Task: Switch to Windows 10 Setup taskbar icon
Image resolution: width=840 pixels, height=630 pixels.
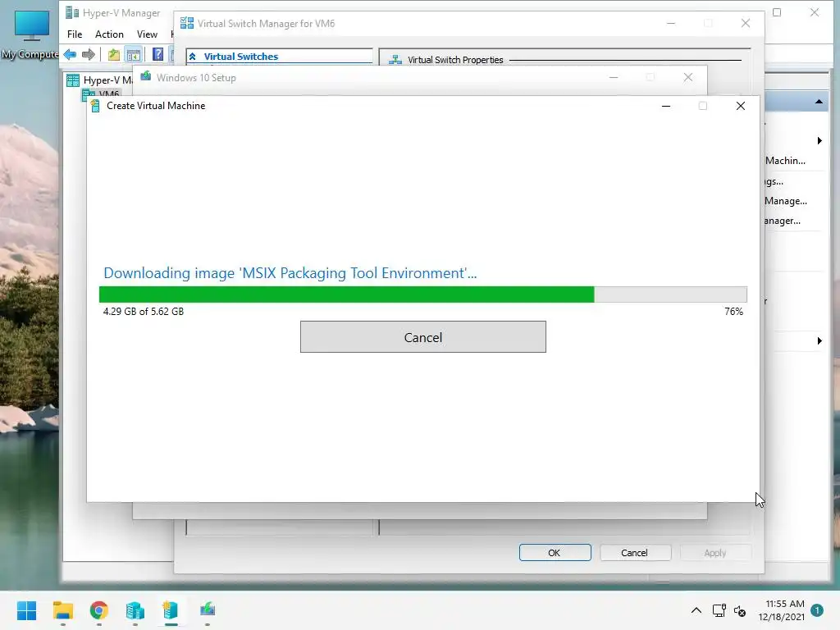Action: point(208,610)
